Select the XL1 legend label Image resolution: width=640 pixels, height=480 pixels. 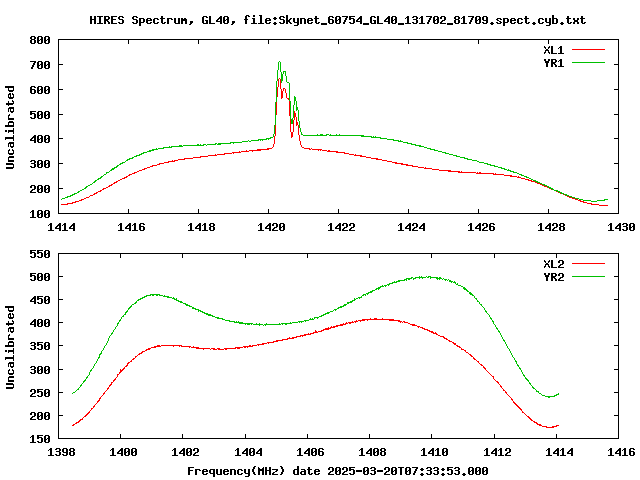coord(553,50)
